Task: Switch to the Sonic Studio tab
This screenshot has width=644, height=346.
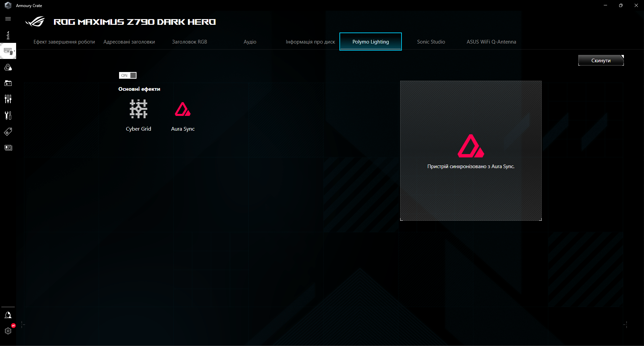Action: tap(431, 42)
